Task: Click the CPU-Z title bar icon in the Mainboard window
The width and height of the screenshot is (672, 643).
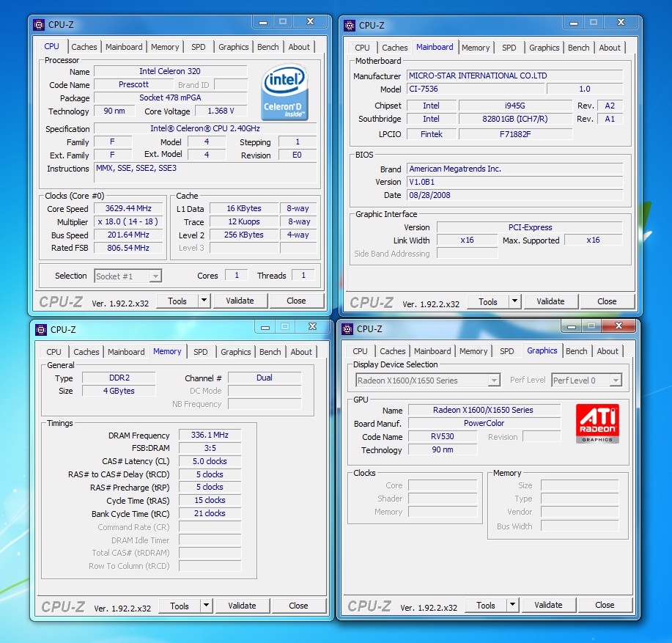Action: [x=350, y=26]
